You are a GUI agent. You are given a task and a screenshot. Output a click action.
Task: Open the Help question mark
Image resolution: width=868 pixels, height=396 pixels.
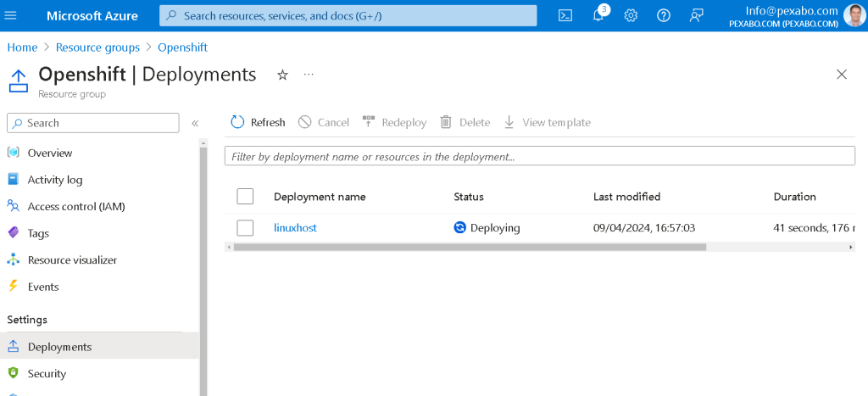(x=663, y=15)
